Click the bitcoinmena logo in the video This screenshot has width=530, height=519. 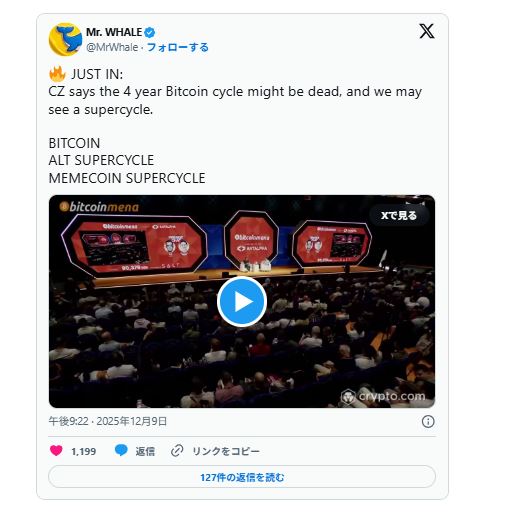[x=99, y=207]
